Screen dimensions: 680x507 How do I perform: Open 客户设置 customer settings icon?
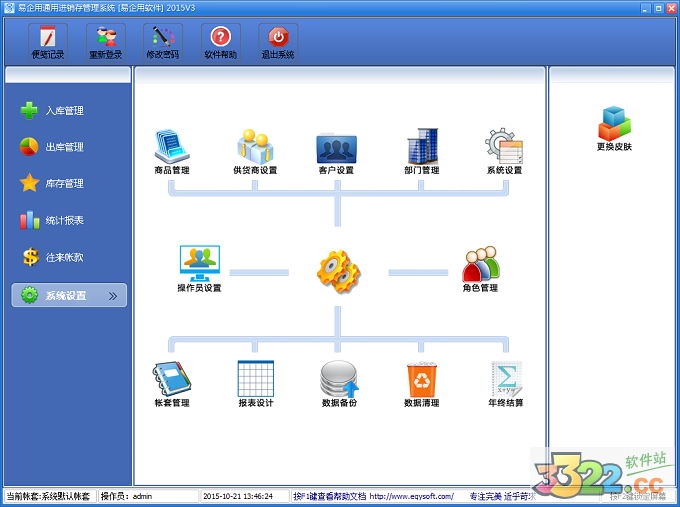(337, 153)
